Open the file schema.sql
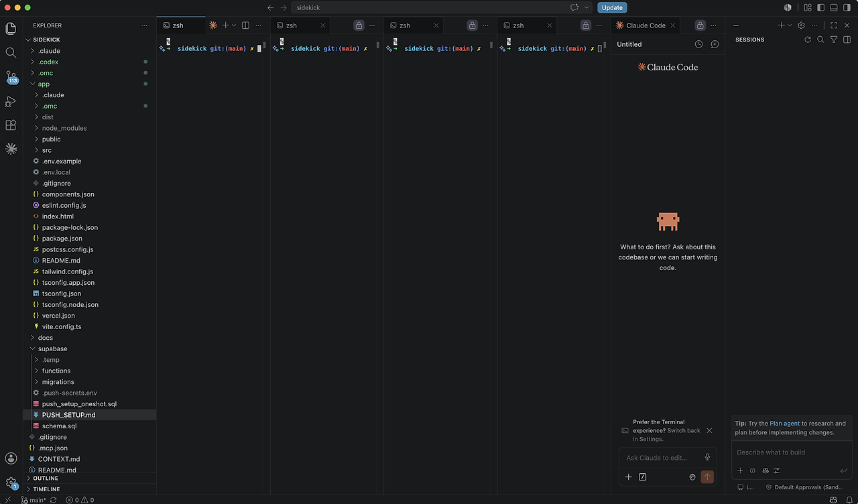Viewport: 858px width, 504px height. click(x=90, y=426)
